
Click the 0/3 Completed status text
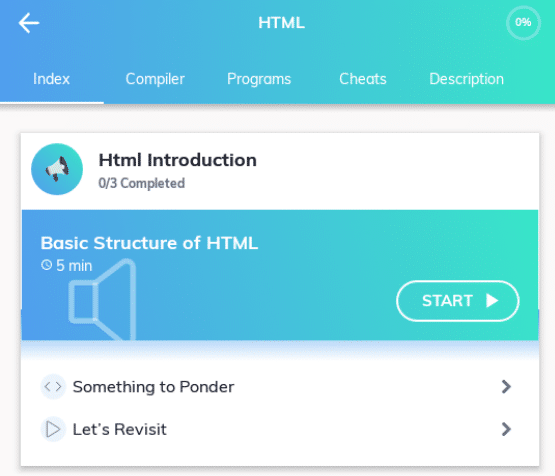click(x=142, y=183)
